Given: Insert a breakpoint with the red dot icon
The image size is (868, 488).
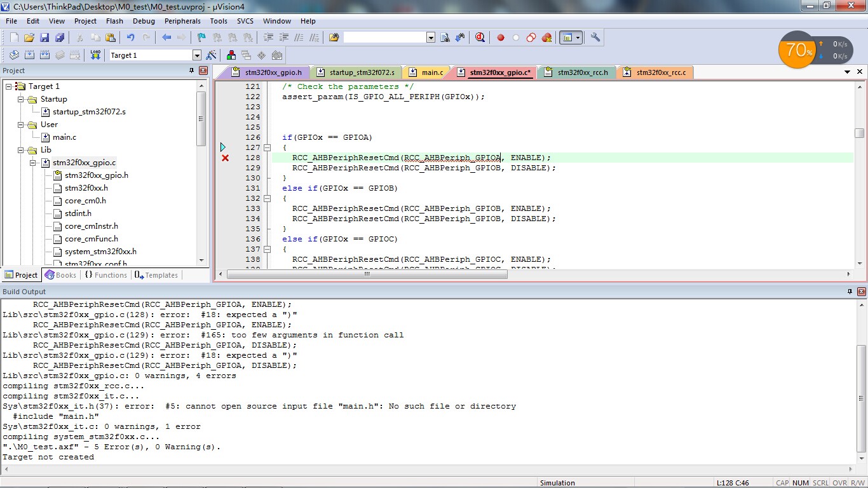Looking at the screenshot, I should click(501, 37).
